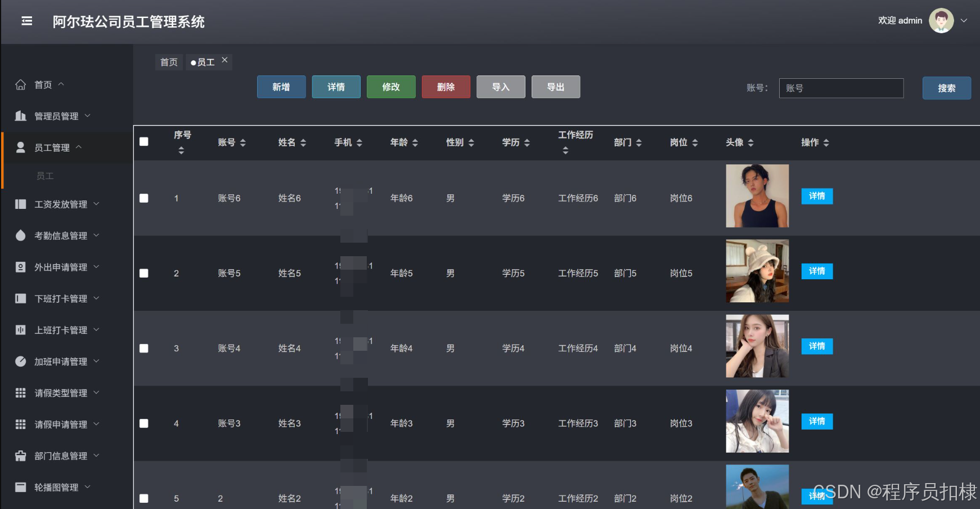Sort by 性别 column arrows
Screen dimensions: 980x509
471,142
